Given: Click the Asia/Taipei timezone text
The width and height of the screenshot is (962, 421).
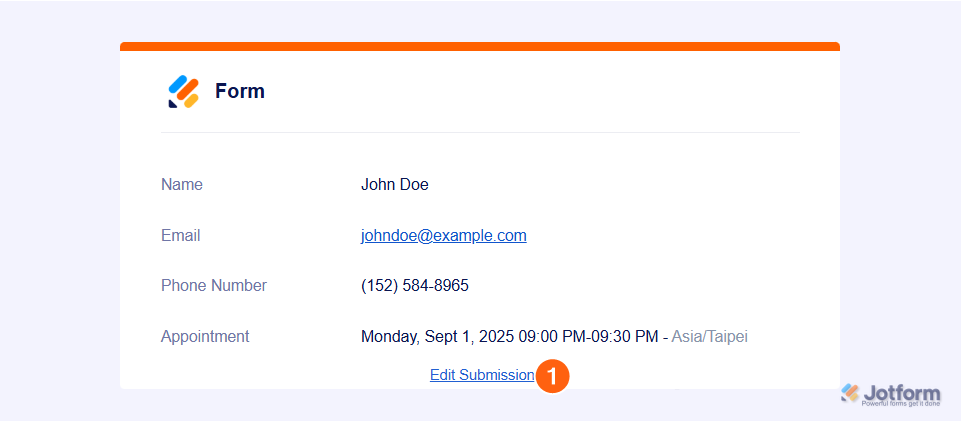Looking at the screenshot, I should pos(709,337).
